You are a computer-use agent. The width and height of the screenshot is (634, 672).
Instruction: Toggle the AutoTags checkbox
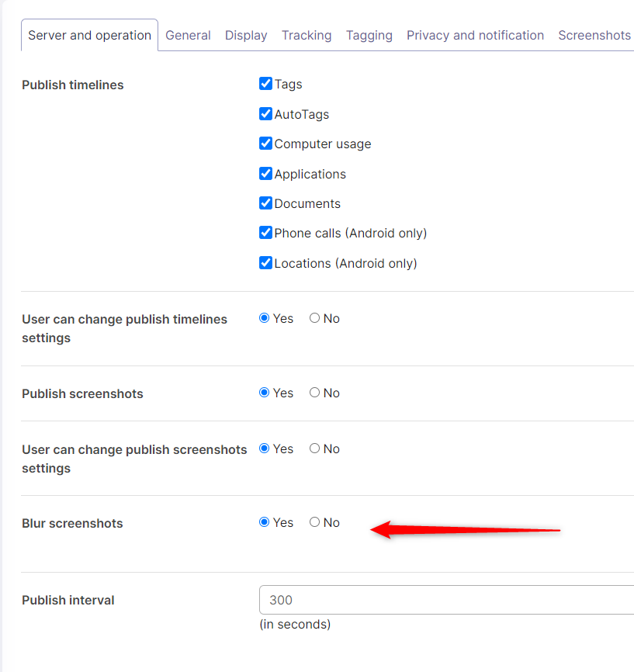click(x=265, y=114)
